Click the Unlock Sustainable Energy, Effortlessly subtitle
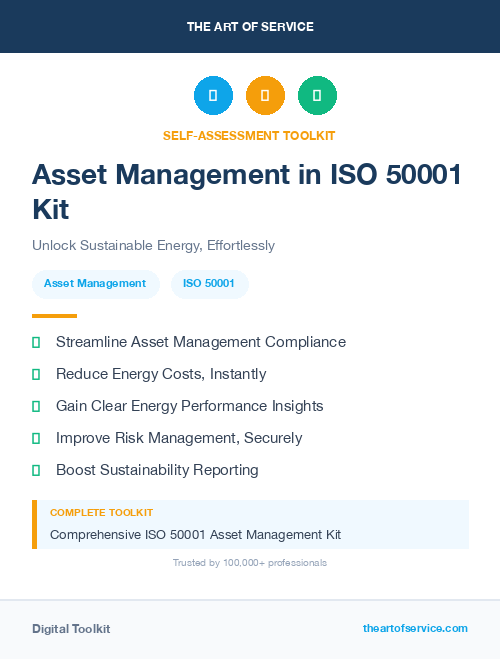Viewport: 500px width, 659px height. click(153, 245)
